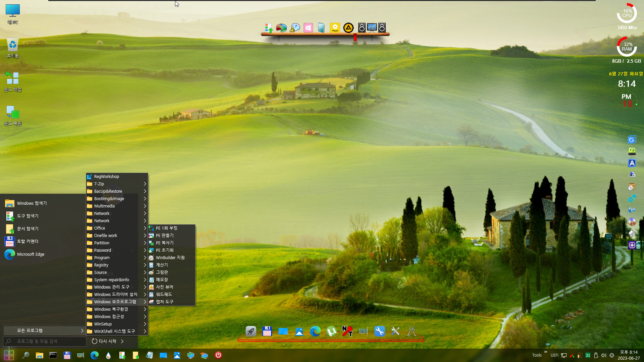Expand the BacUp&Restore folder
The height and width of the screenshot is (362, 644).
point(117,191)
